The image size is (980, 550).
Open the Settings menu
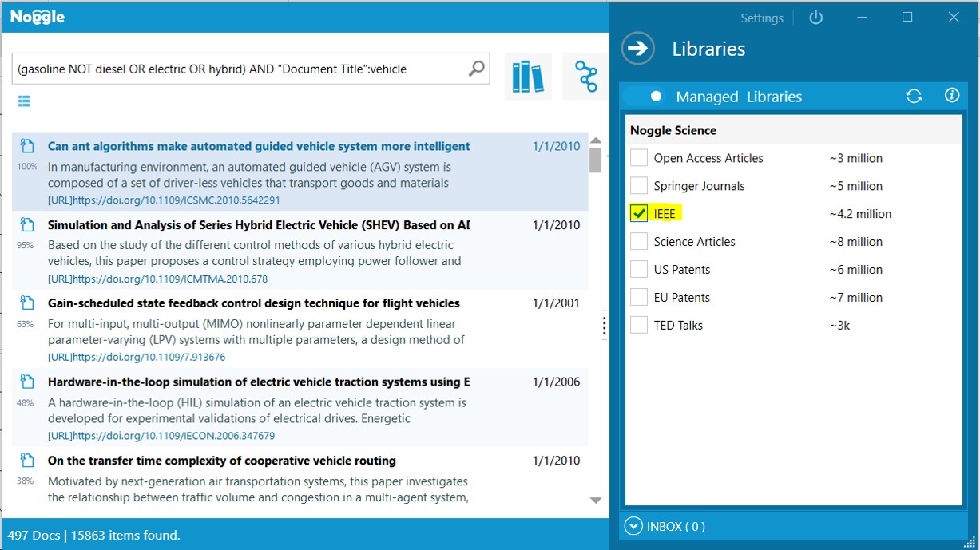[762, 18]
